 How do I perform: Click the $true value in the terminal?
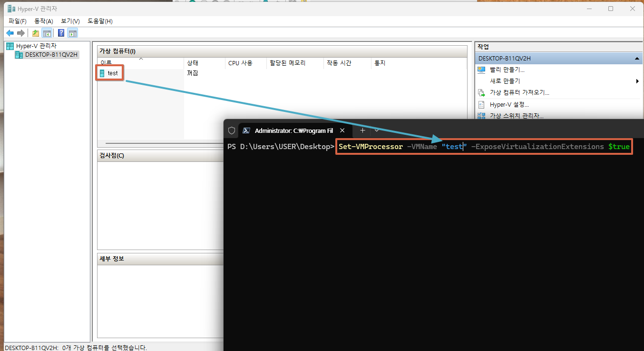pyautogui.click(x=619, y=147)
